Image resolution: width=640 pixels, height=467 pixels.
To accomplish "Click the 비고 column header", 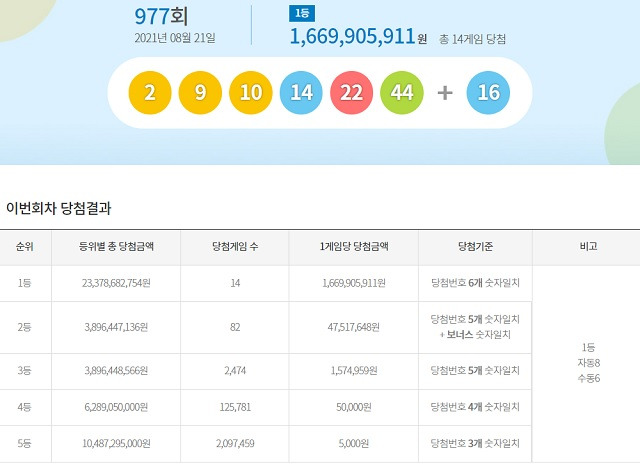I will tap(588, 247).
